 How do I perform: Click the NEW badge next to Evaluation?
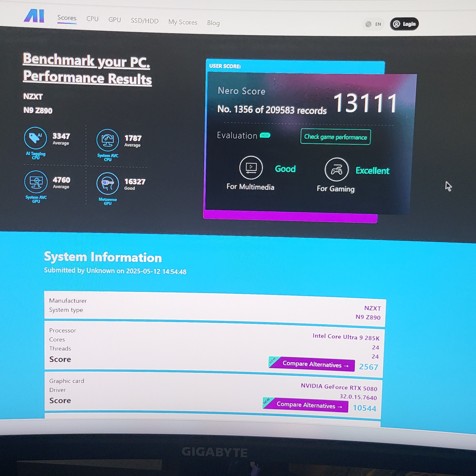pos(265,135)
